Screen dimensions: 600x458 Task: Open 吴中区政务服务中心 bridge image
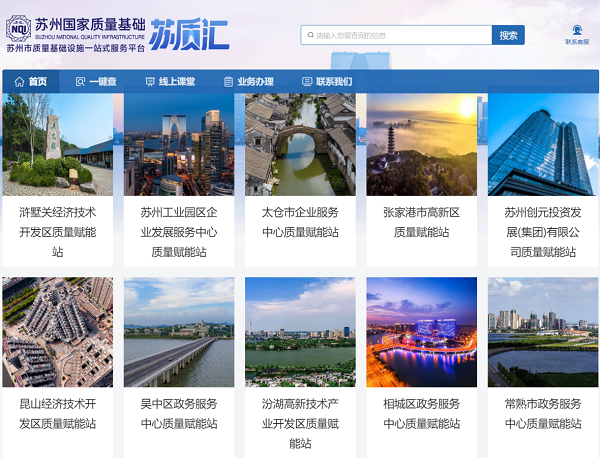(179, 332)
